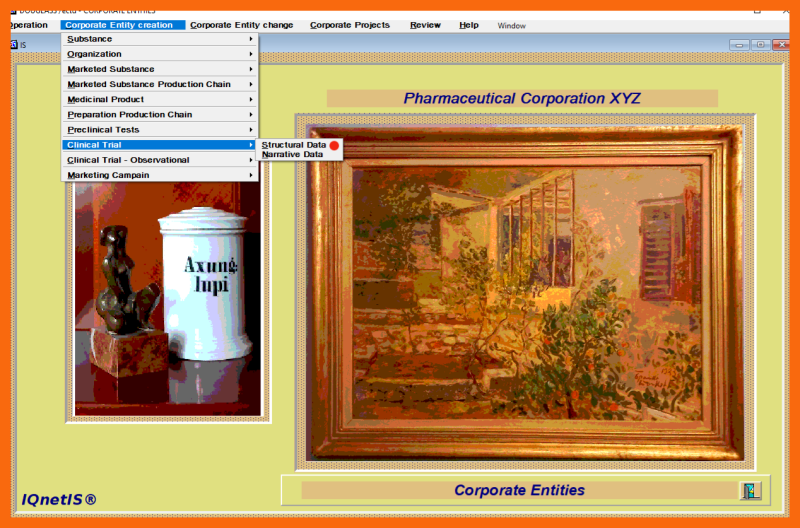Expand the Medicinal Product submenu

[x=160, y=99]
